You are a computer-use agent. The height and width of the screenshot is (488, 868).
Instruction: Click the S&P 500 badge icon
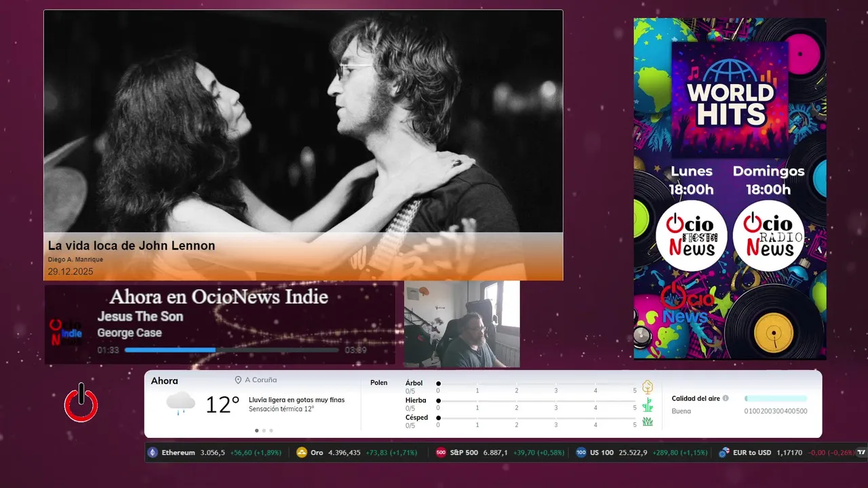click(x=441, y=453)
